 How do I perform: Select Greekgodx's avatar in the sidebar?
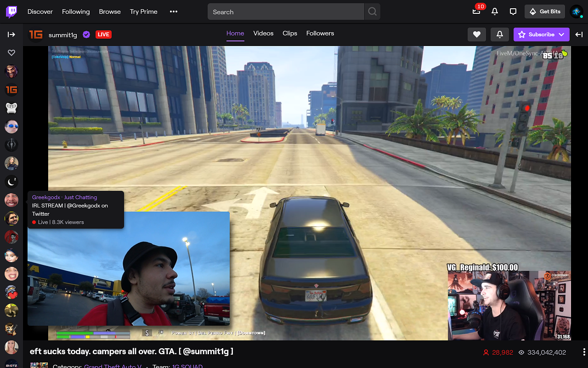point(11,200)
